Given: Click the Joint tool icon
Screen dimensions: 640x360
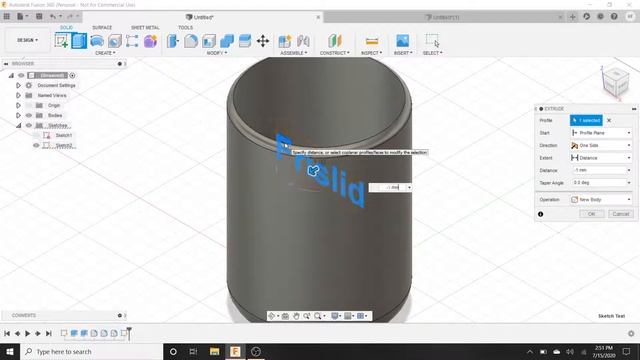Looking at the screenshot, I should tap(303, 41).
